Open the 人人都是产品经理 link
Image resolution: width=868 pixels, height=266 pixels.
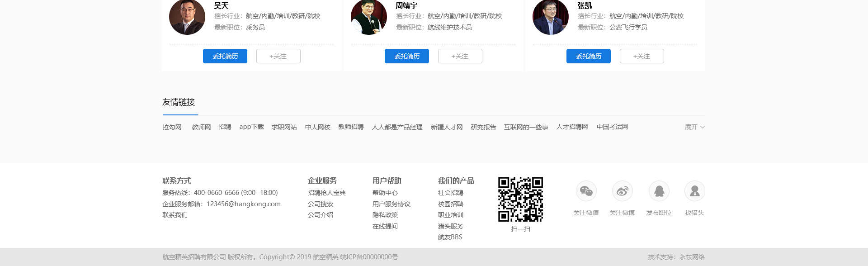(x=397, y=127)
